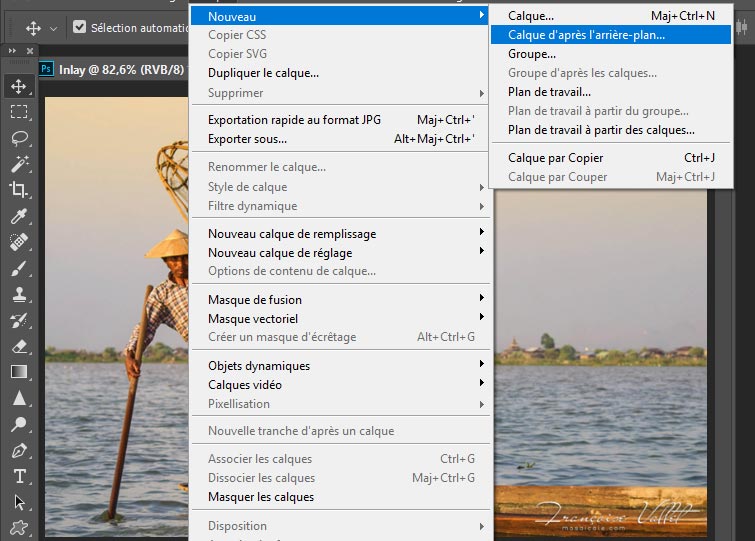This screenshot has height=541, width=755.
Task: Select the Gradient tool
Action: tap(19, 372)
